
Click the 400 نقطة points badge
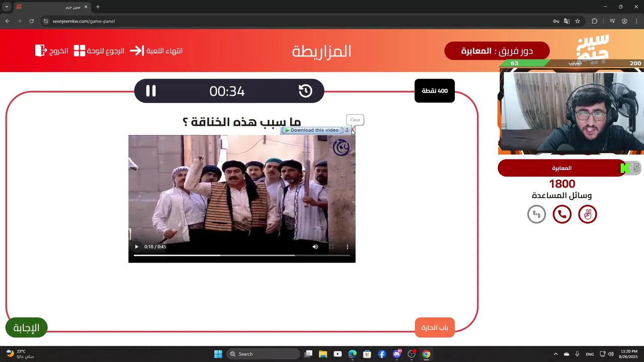coord(435,91)
